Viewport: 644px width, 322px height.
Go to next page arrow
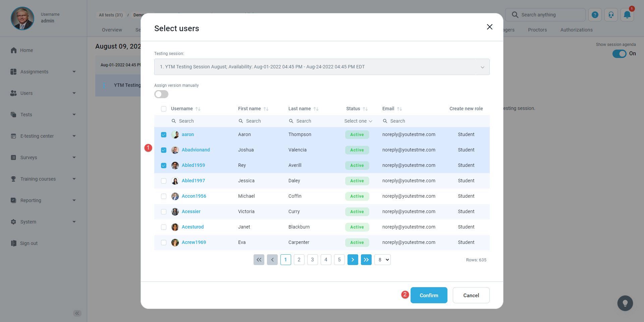pos(353,260)
